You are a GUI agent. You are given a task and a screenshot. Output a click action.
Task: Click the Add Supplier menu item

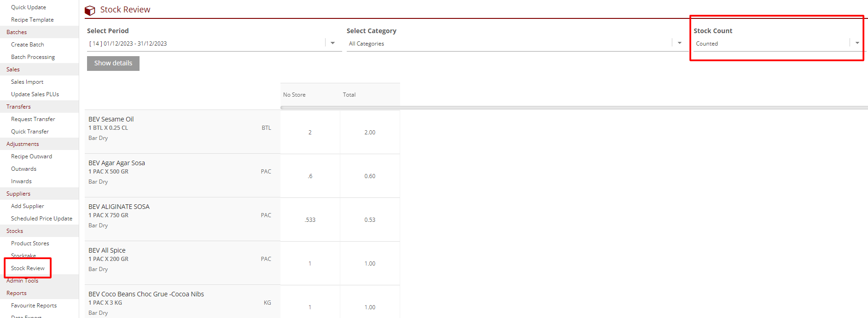(x=28, y=206)
